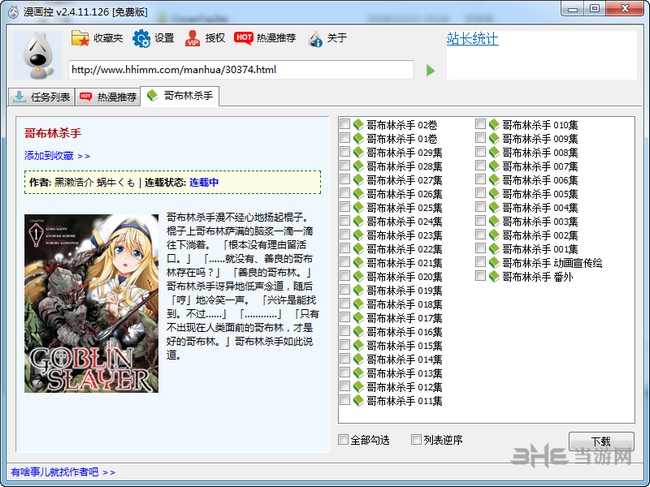Open 设置 settings gear icon
The height and width of the screenshot is (487, 650).
(141, 39)
